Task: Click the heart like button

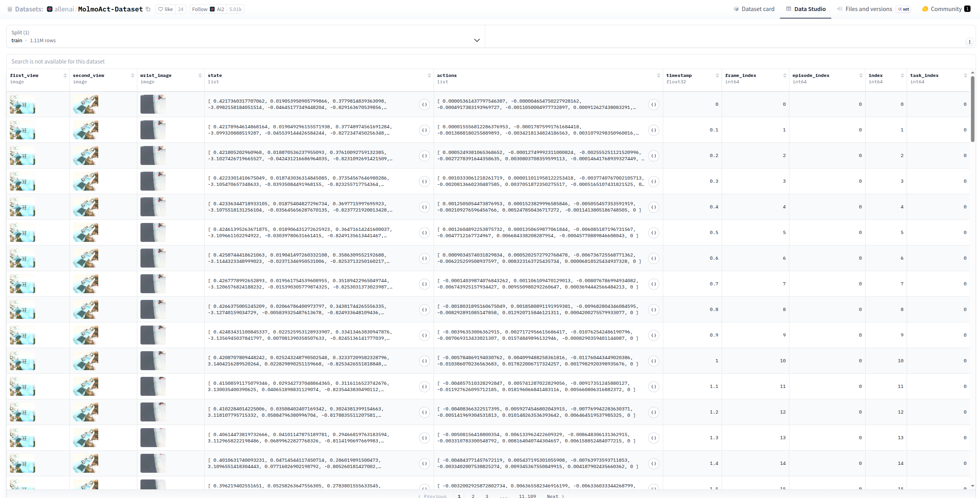Action: pos(165,9)
